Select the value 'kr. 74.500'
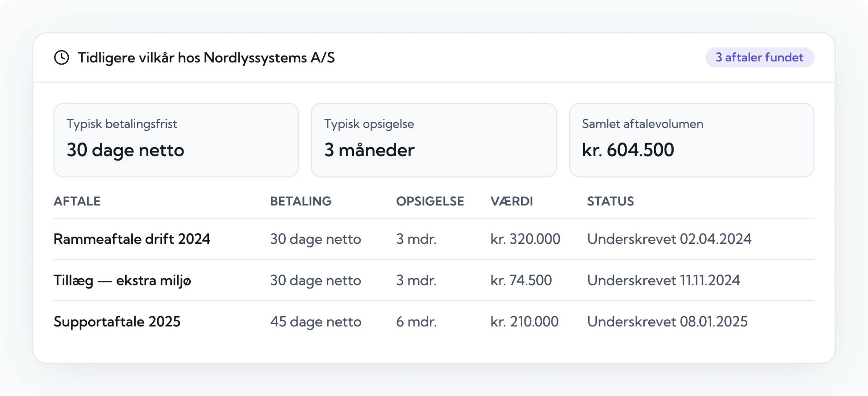The height and width of the screenshot is (396, 868). [521, 280]
